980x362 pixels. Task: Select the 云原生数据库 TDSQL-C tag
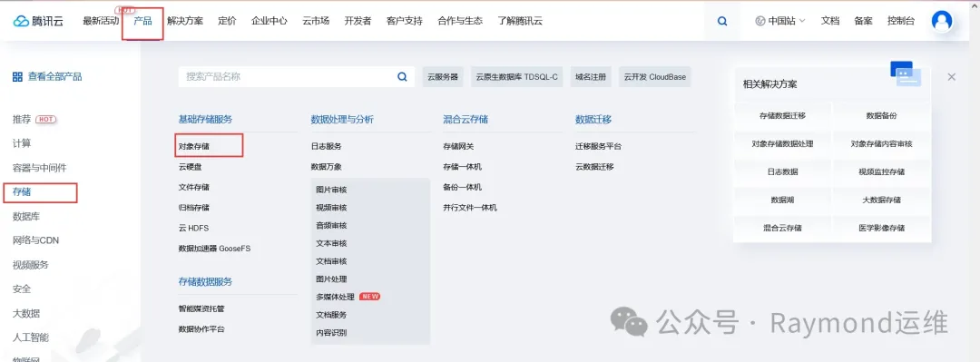pyautogui.click(x=516, y=77)
